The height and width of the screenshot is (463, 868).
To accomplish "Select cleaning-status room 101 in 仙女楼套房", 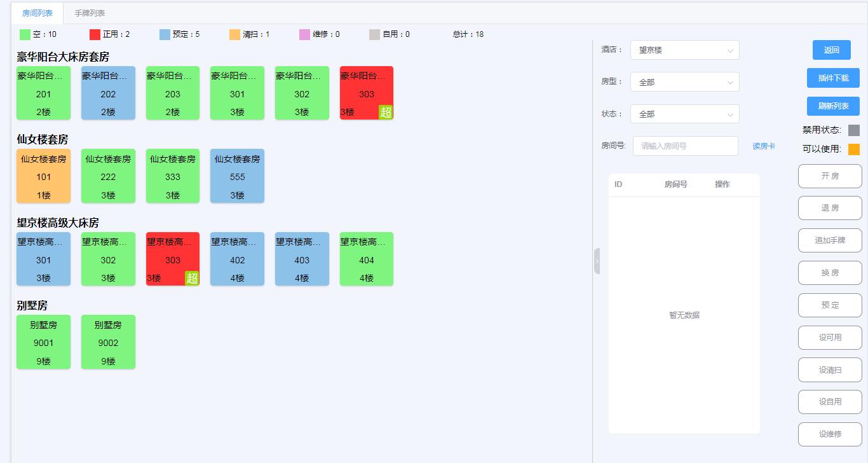I will (x=43, y=176).
